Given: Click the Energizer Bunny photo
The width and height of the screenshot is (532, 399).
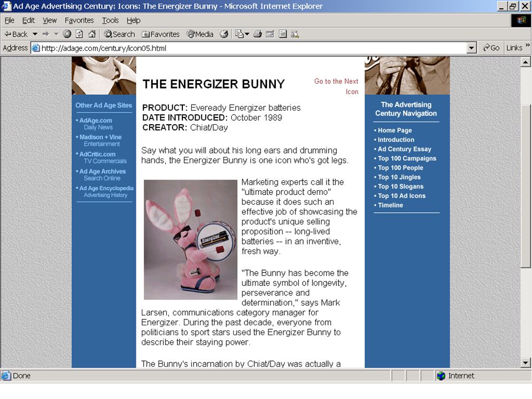Looking at the screenshot, I should point(190,239).
